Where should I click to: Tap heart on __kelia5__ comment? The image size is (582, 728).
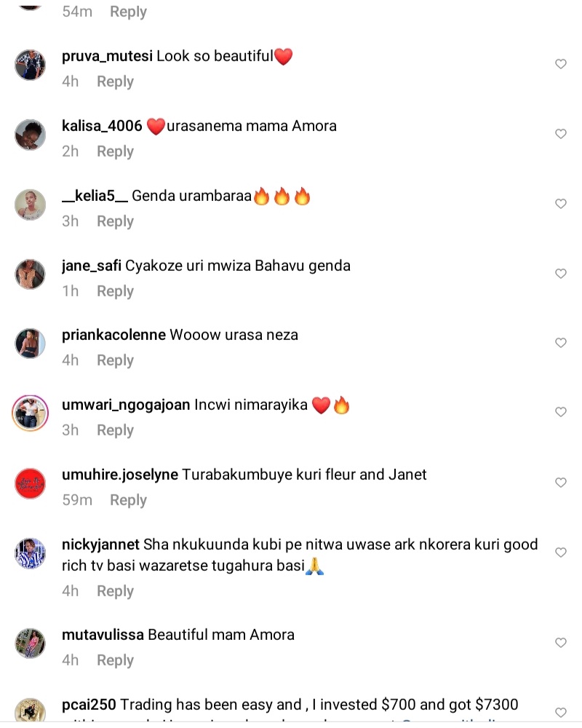click(x=561, y=203)
